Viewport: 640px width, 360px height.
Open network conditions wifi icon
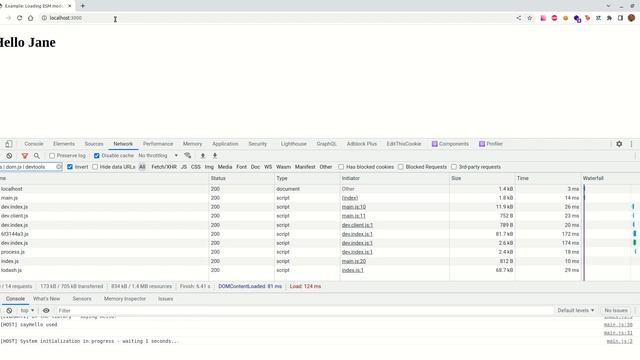tap(188, 156)
